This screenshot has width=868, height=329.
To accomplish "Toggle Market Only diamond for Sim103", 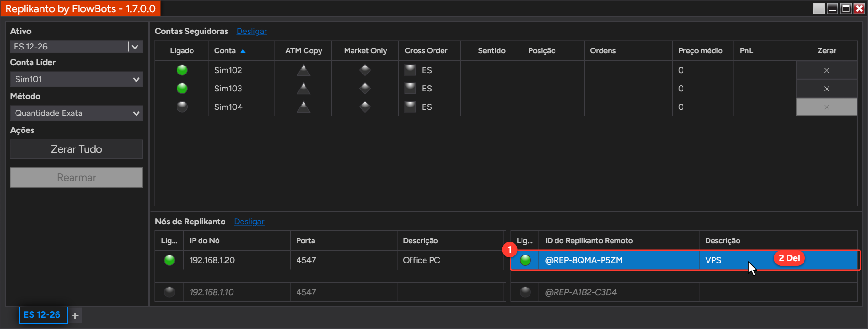I will [365, 89].
